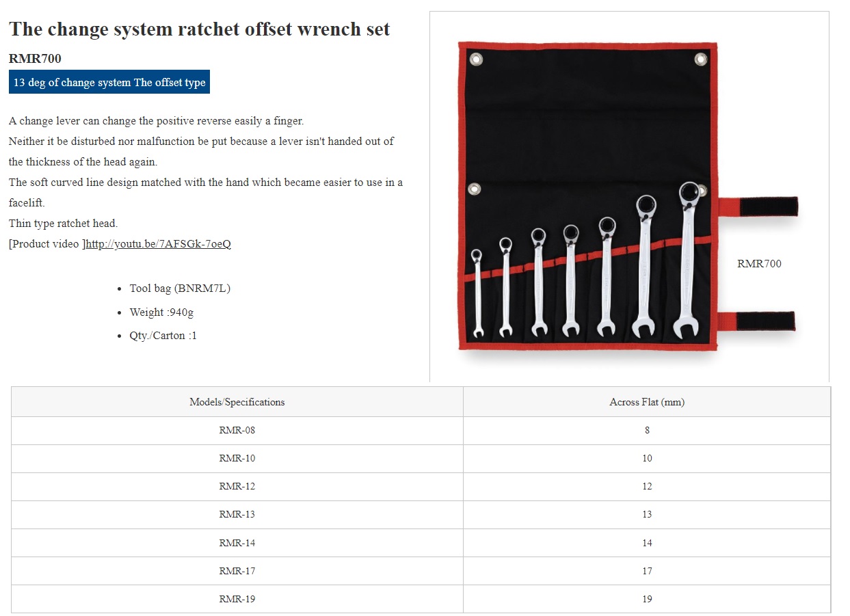This screenshot has height=616, width=850.
Task: Select the RMR-08 table cell
Action: (237, 431)
